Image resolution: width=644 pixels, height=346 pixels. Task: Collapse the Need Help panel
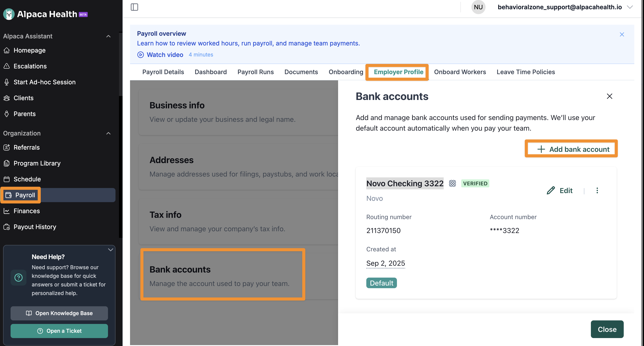110,250
